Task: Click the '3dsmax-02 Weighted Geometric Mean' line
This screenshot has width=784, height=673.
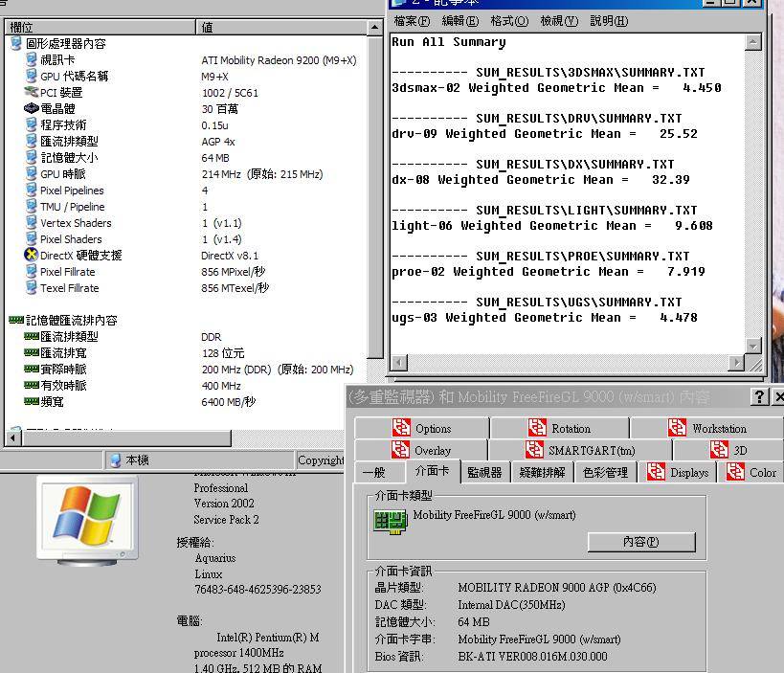Action: [556, 88]
